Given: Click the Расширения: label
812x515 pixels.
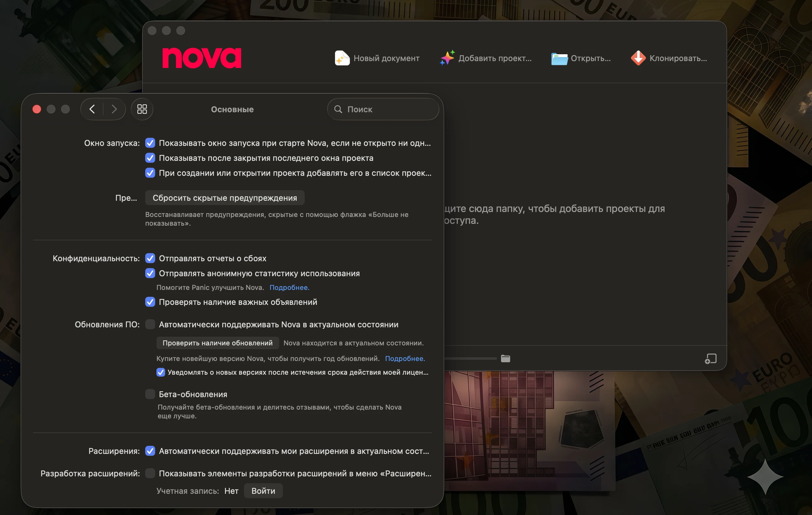Looking at the screenshot, I should (x=114, y=451).
